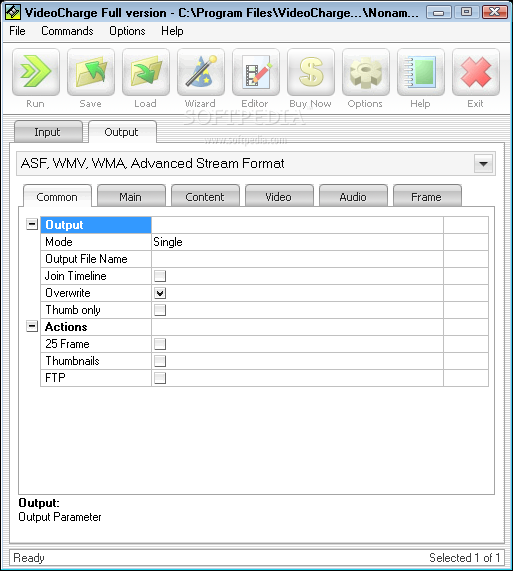Image resolution: width=513 pixels, height=571 pixels.
Task: Click the Selected 1 of 1 status text
Action: click(x=465, y=558)
